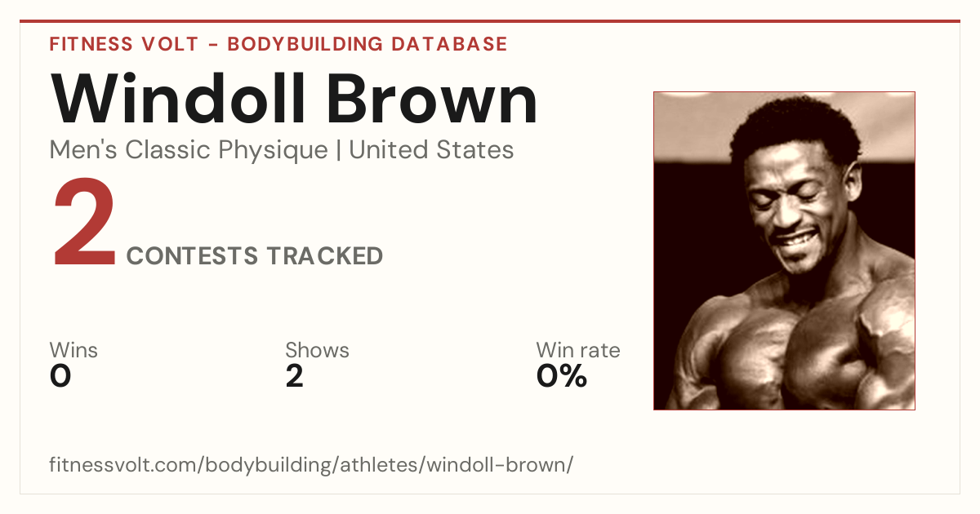Click the red divider line at top

click(490, 21)
